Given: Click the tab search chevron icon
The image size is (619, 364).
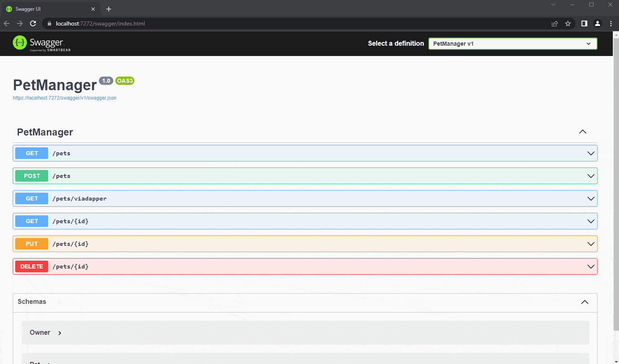Looking at the screenshot, I should (554, 5).
